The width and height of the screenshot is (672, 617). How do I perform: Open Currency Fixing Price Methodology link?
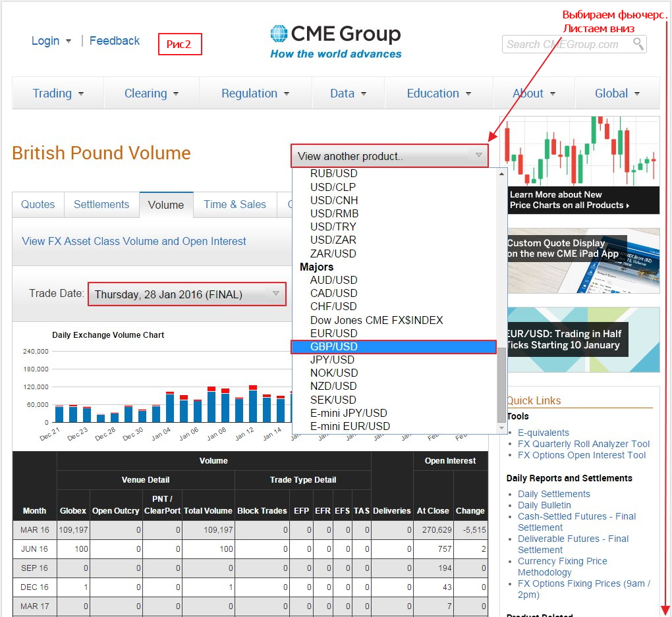point(562,566)
